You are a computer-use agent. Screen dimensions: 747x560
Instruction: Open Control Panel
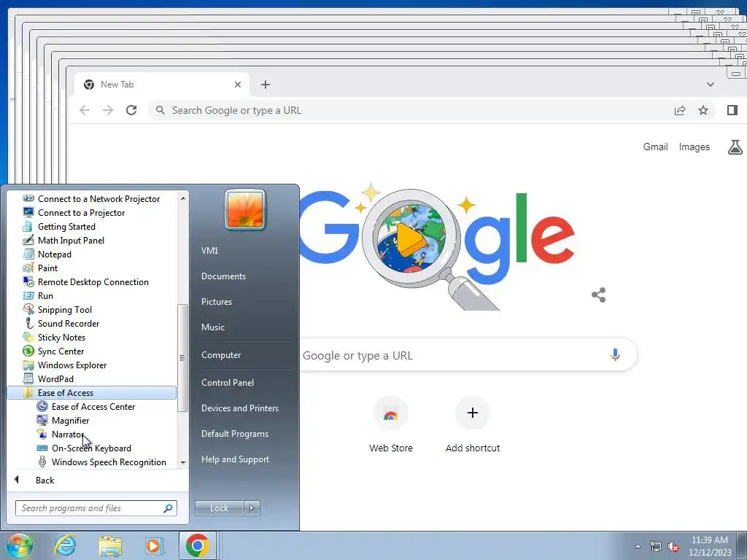pyautogui.click(x=228, y=382)
